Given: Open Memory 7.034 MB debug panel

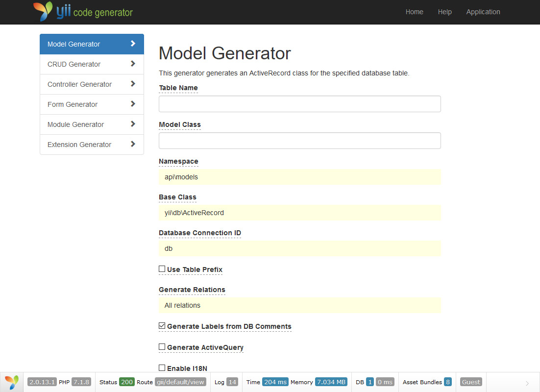Looking at the screenshot, I should 319,382.
